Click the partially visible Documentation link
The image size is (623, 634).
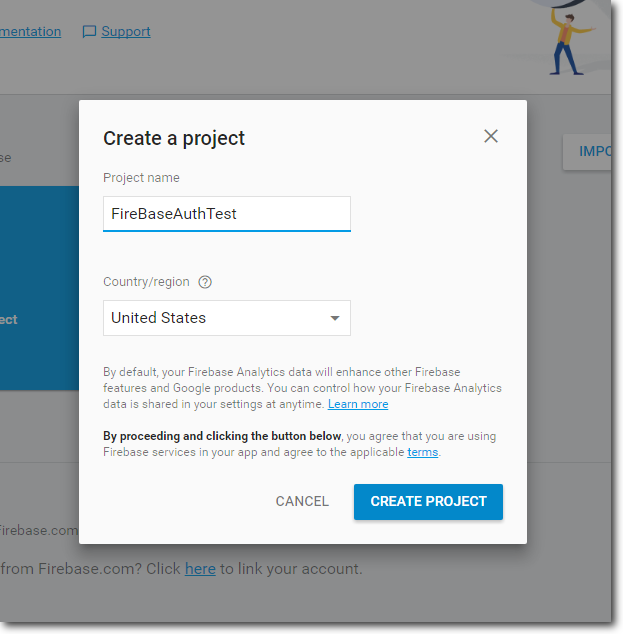30,32
